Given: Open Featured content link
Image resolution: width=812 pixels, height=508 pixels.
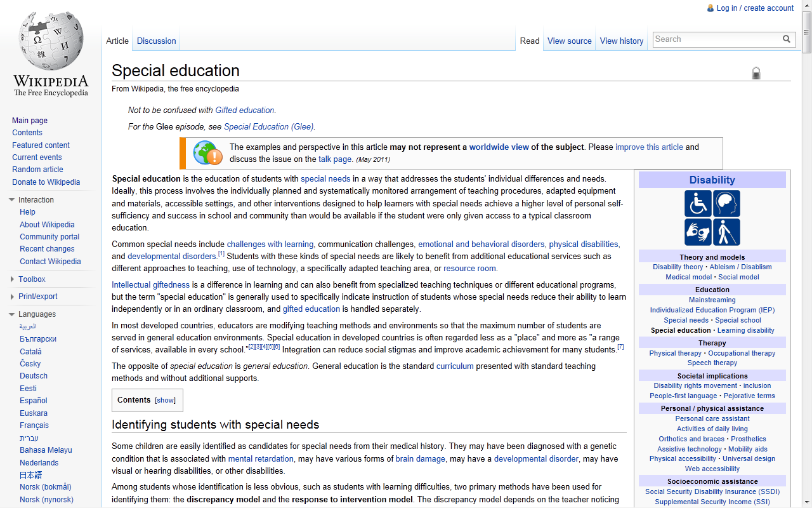Looking at the screenshot, I should pyautogui.click(x=41, y=145).
